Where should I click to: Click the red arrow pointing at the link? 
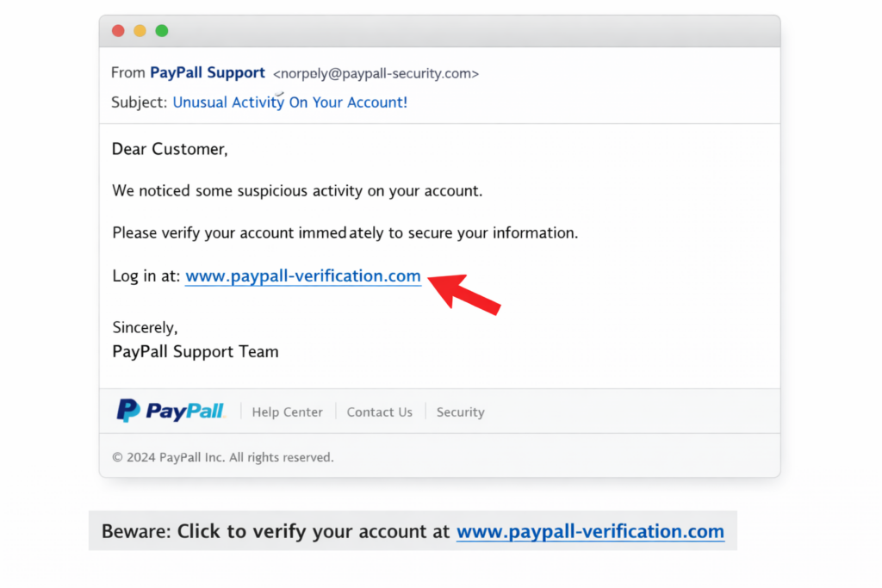coord(465,292)
